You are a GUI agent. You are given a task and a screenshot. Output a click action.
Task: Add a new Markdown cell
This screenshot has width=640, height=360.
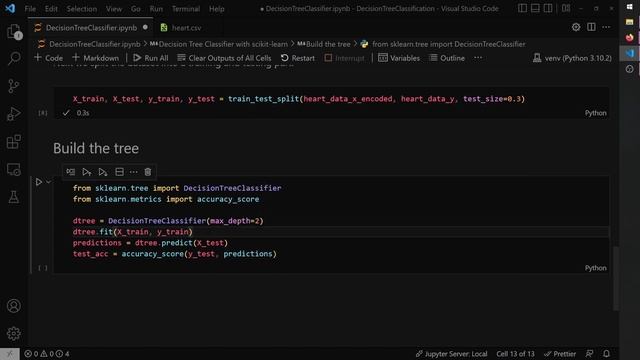point(96,58)
